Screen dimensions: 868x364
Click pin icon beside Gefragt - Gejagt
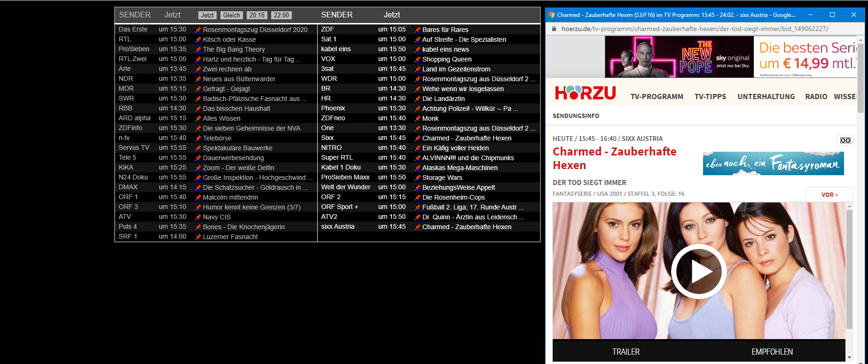[198, 89]
